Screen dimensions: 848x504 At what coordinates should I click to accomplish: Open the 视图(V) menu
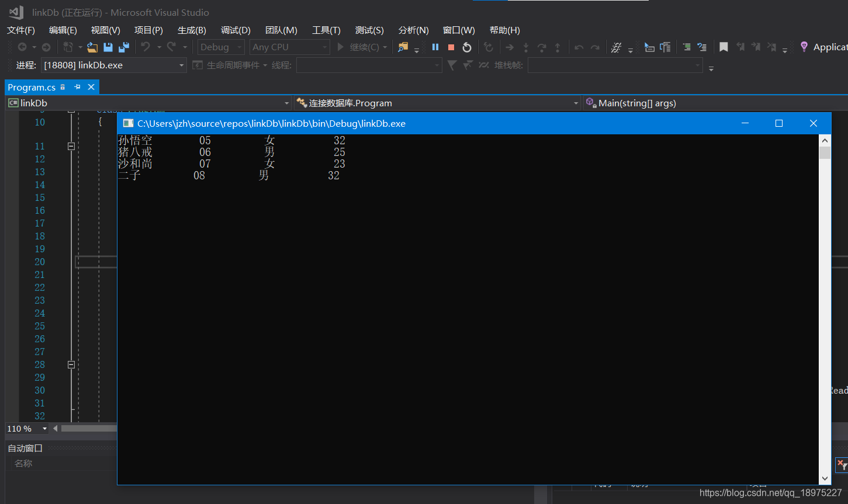tap(106, 30)
